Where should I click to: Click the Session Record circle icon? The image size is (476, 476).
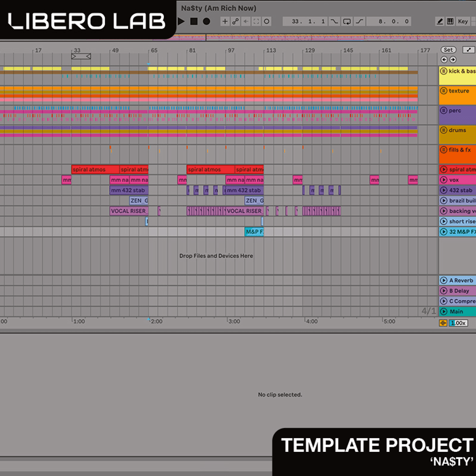[267, 21]
